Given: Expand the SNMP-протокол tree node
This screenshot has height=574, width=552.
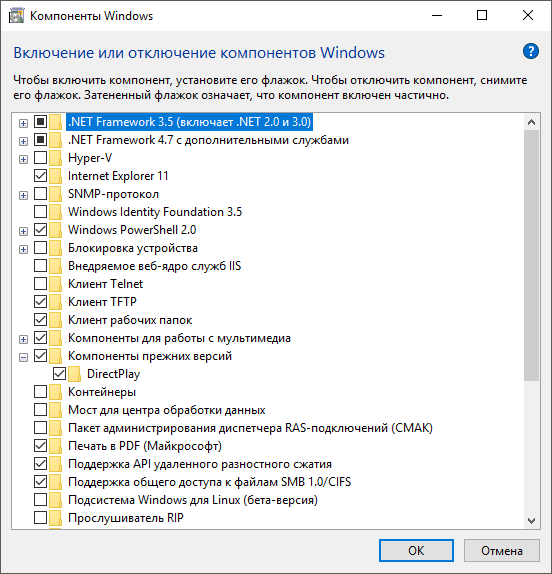Looking at the screenshot, I should (x=23, y=195).
